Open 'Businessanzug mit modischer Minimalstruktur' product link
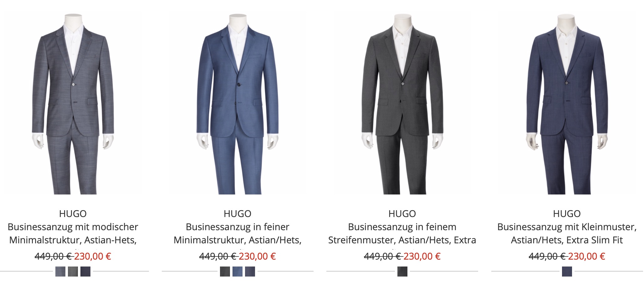644x290 pixels. tap(73, 233)
